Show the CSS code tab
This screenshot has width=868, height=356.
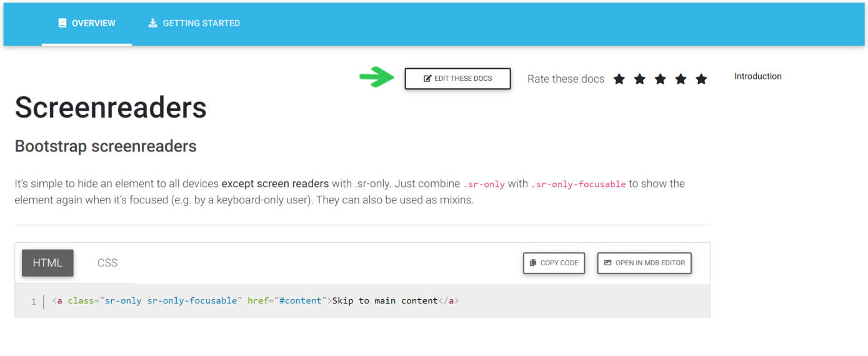coord(107,263)
